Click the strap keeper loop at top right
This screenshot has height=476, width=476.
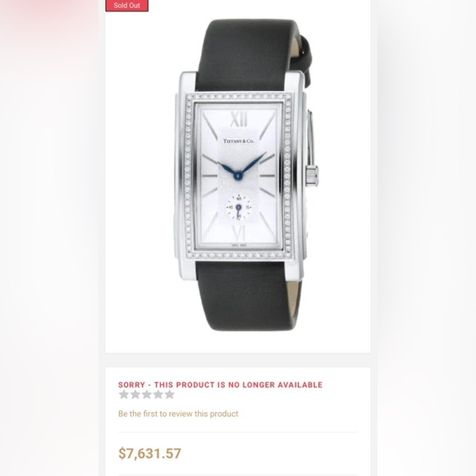(304, 61)
